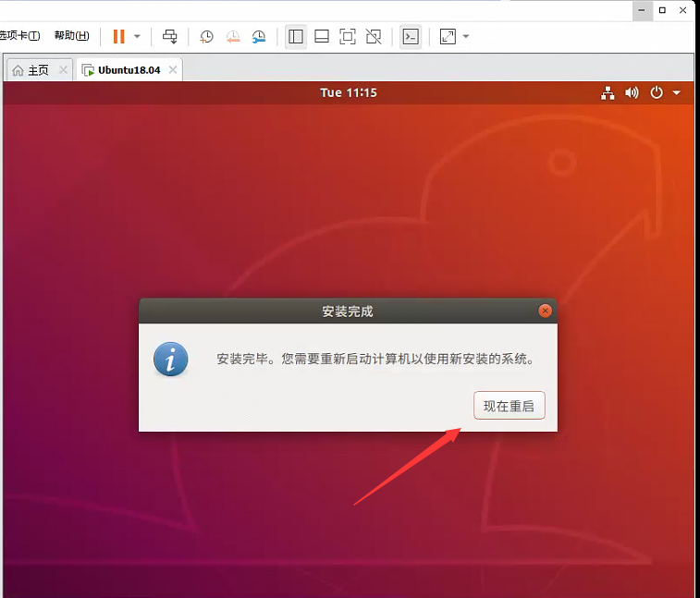
Task: Toggle the thumbnail bar view
Action: point(322,37)
